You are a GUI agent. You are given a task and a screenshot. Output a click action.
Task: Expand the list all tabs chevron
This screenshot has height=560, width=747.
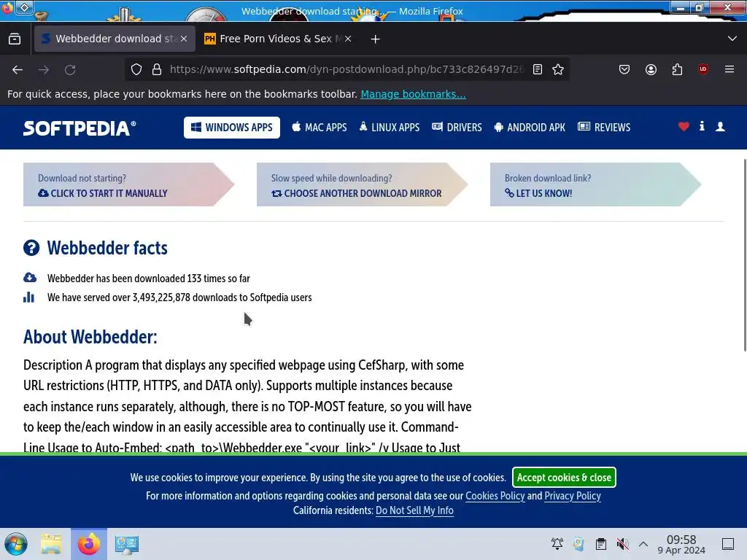732,39
